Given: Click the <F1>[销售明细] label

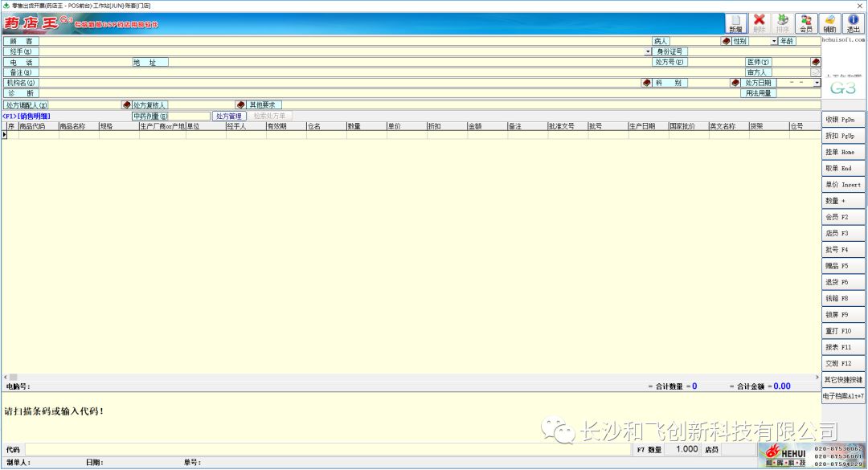Looking at the screenshot, I should [27, 116].
